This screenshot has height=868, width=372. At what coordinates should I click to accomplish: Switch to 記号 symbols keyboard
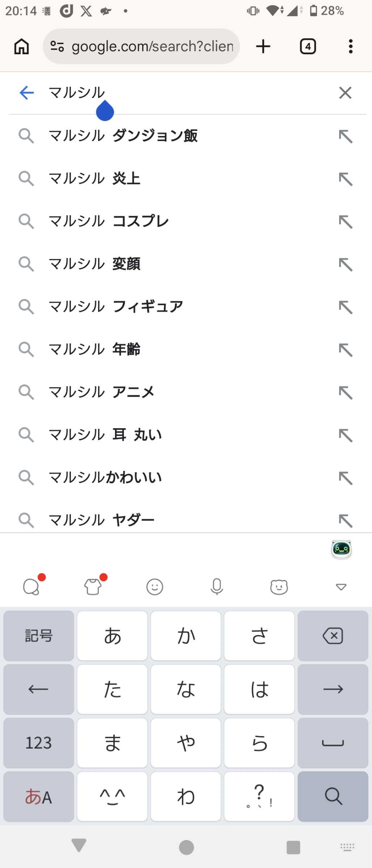coord(38,636)
